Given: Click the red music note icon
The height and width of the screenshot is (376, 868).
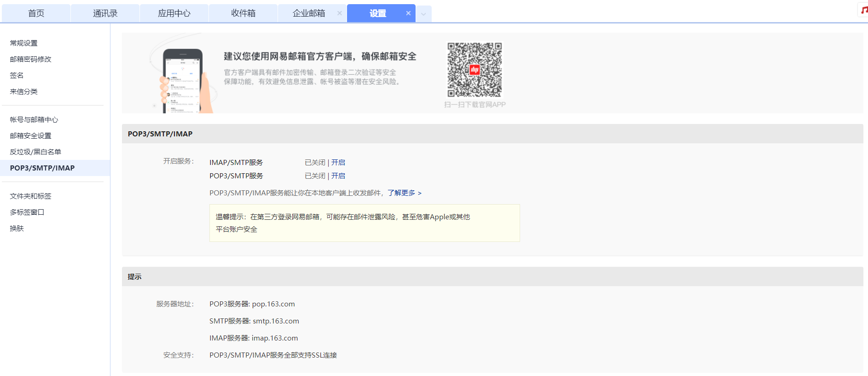Looking at the screenshot, I should coord(864,10).
